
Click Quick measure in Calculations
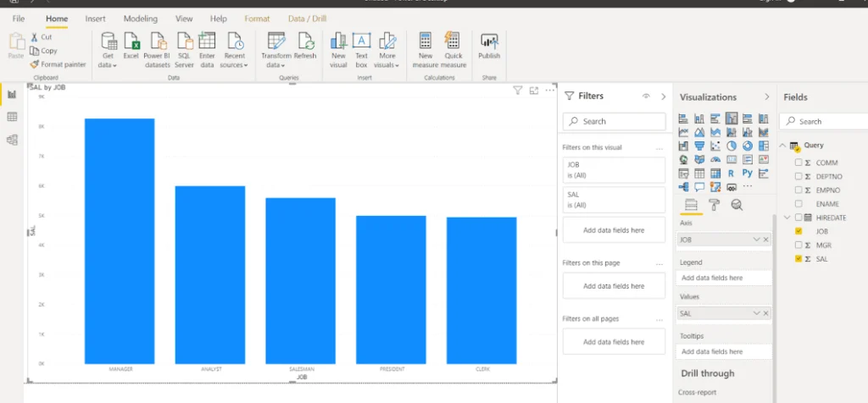click(x=453, y=50)
